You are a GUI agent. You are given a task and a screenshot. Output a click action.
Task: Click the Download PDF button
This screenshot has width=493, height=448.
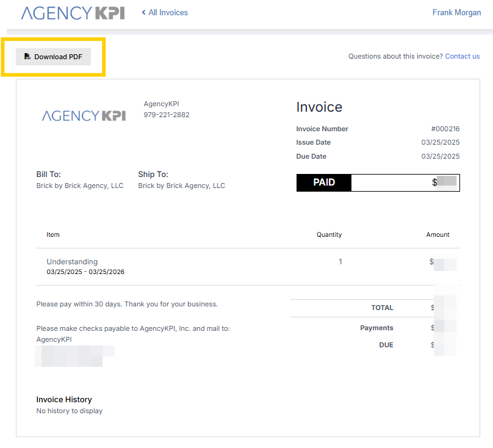[54, 57]
